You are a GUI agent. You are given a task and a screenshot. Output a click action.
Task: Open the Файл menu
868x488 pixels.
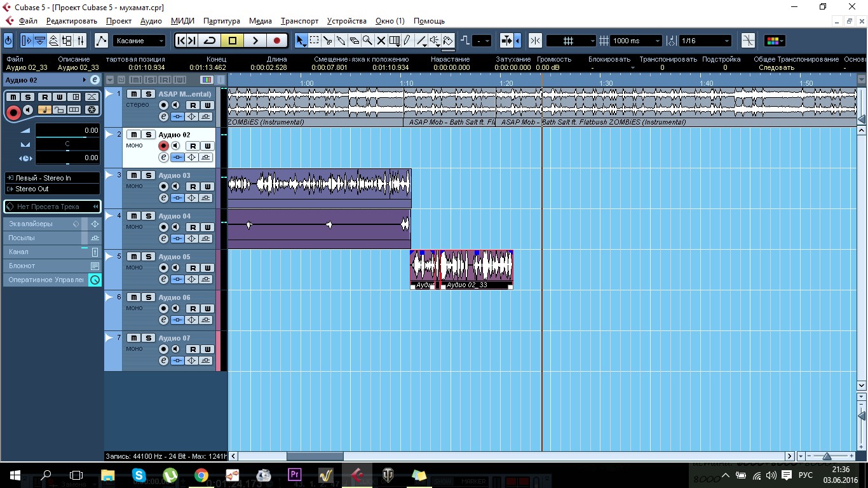point(28,21)
